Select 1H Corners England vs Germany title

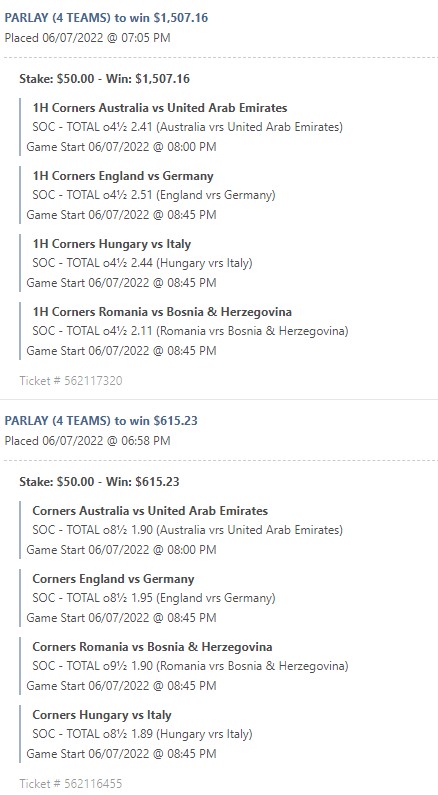(x=123, y=176)
